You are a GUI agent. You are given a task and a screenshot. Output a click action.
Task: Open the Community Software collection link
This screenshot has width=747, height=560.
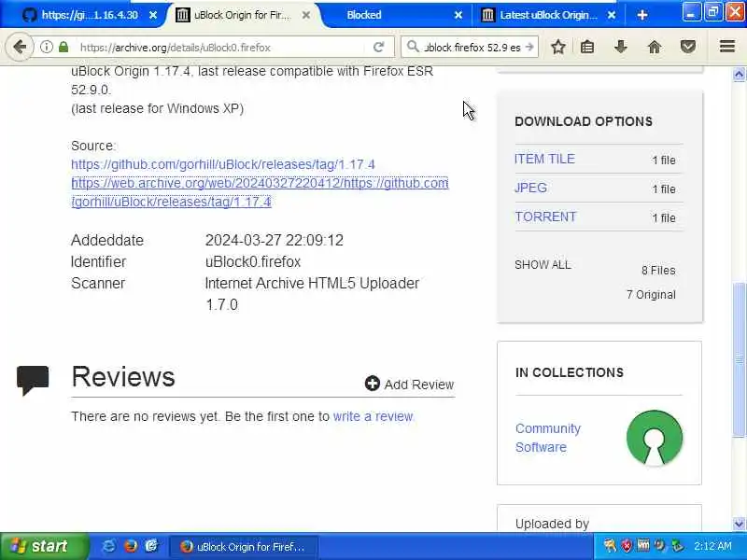[x=548, y=438]
